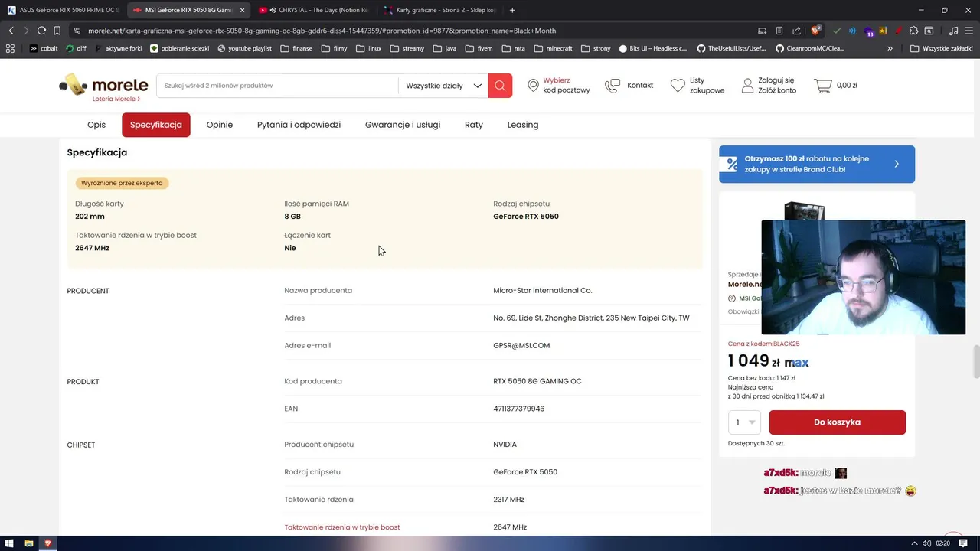980x551 pixels.
Task: Open the extensions puzzle piece icon
Action: pyautogui.click(x=913, y=31)
